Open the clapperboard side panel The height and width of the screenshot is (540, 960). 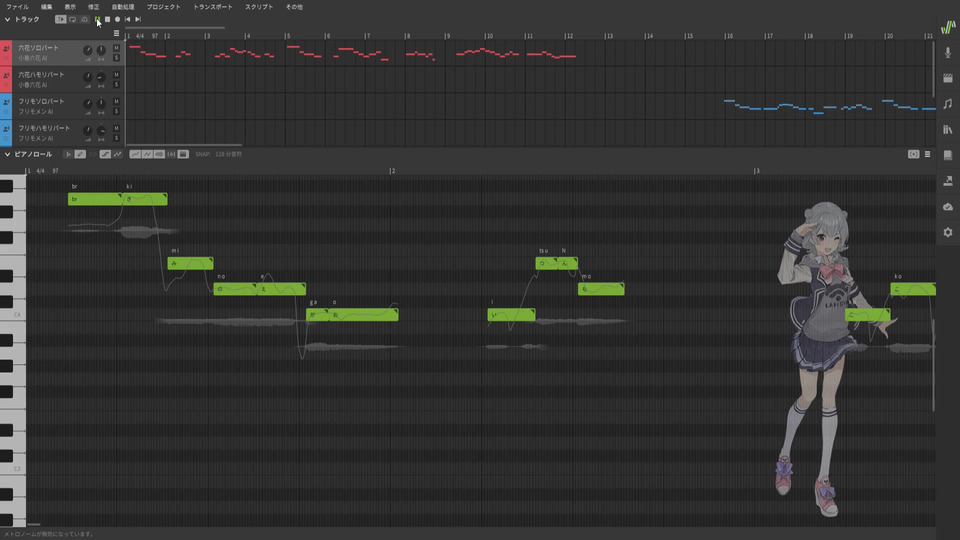pos(948,78)
